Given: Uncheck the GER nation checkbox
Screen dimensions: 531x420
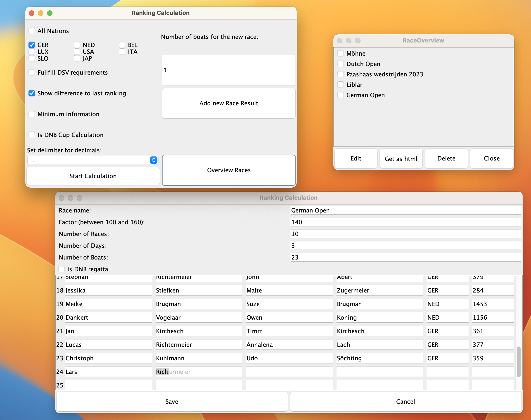Looking at the screenshot, I should coord(32,45).
